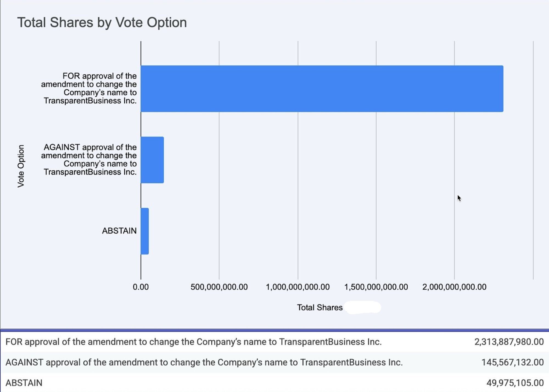Click the FOR approval blue bar

(322, 89)
